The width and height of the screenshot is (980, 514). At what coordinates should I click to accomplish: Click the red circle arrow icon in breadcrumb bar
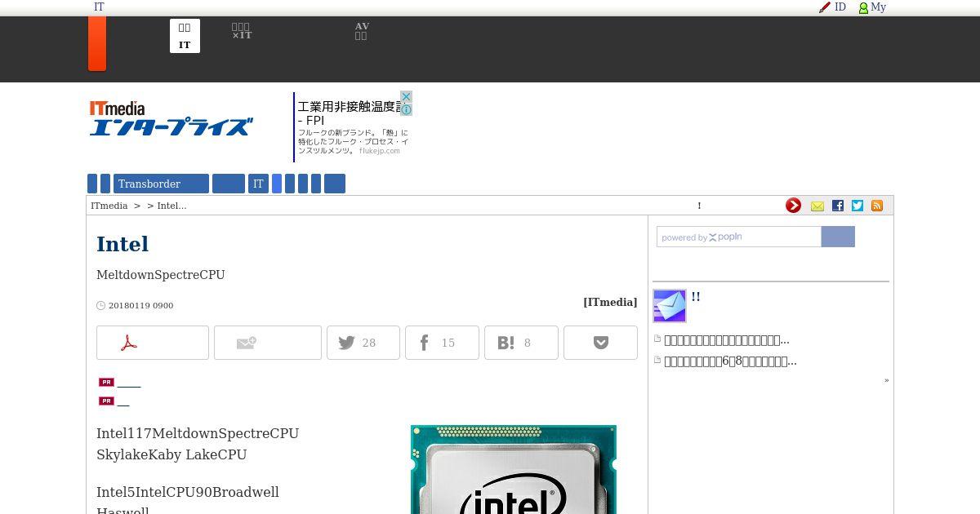point(793,206)
